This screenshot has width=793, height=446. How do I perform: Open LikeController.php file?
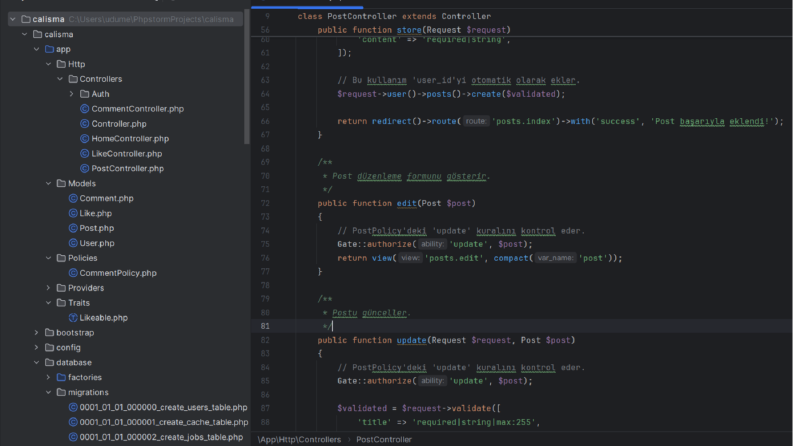pos(126,154)
